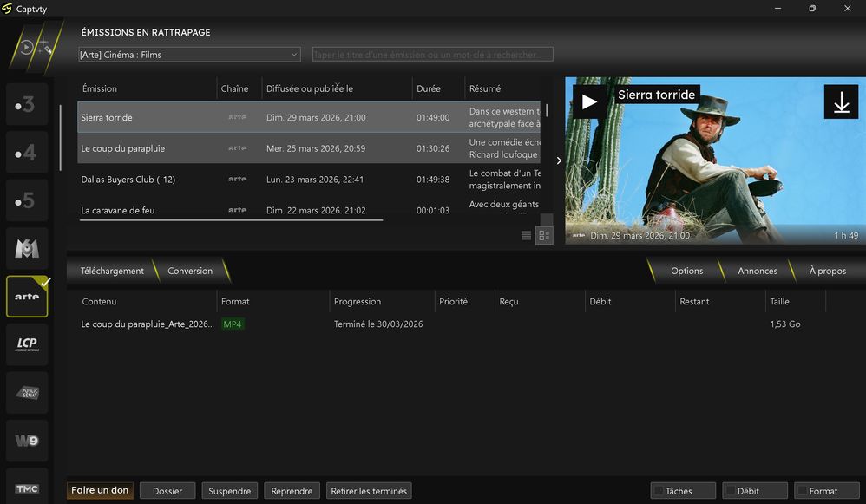866x504 pixels.
Task: Select the W9 channel icon
Action: [27, 441]
